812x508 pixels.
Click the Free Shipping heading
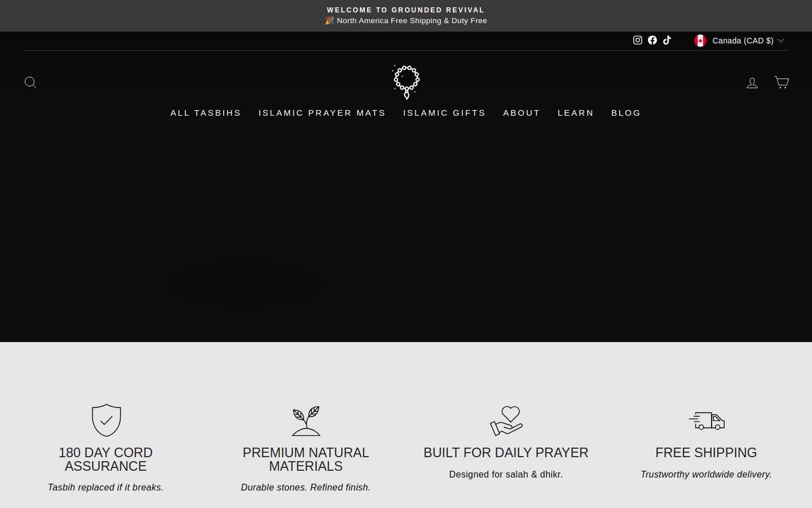click(706, 453)
